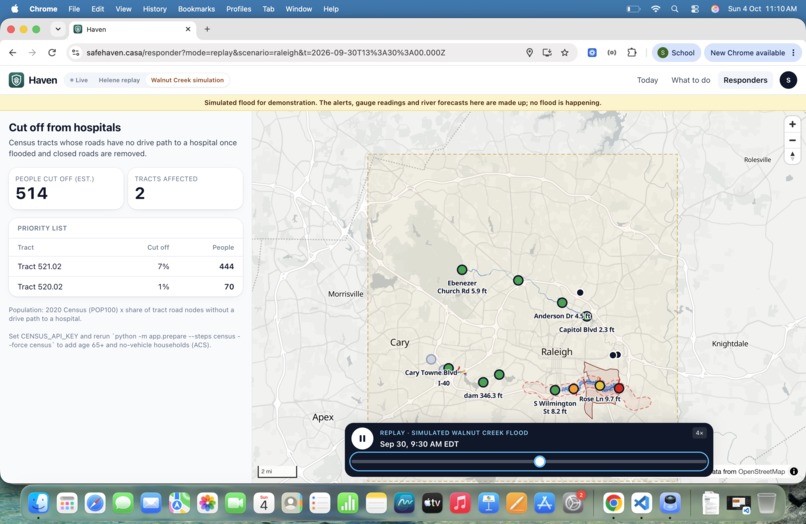Click the address bar URL

[x=266, y=52]
